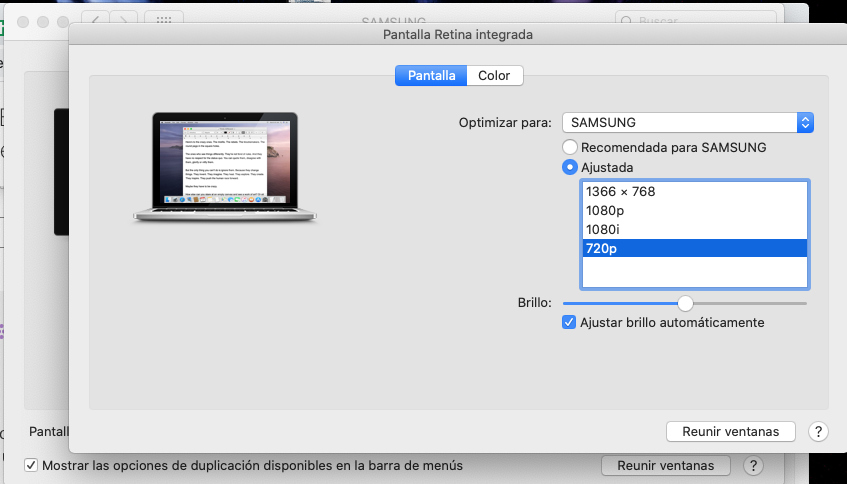Select Recomendada para SAMSUNG radio button
This screenshot has width=847, height=484.
tap(569, 147)
